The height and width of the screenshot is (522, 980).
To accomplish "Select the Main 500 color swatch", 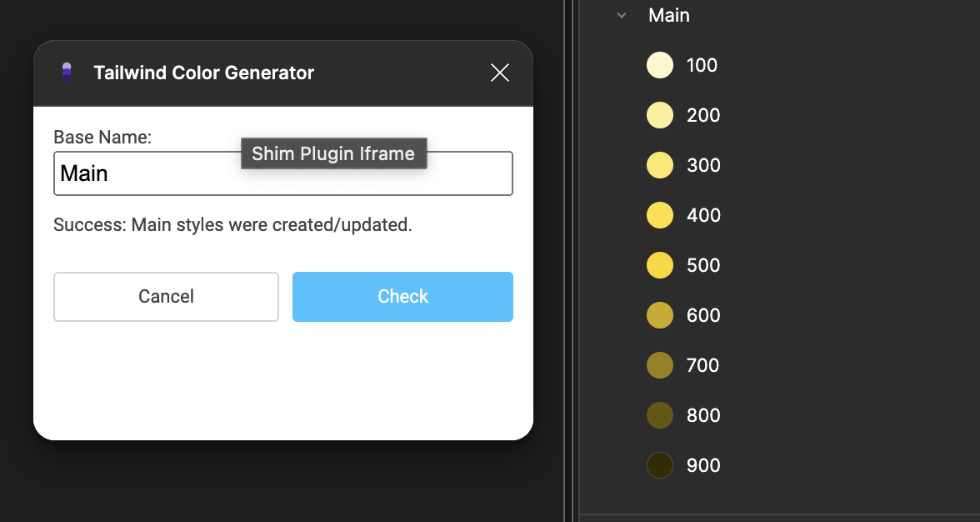I will pyautogui.click(x=660, y=265).
